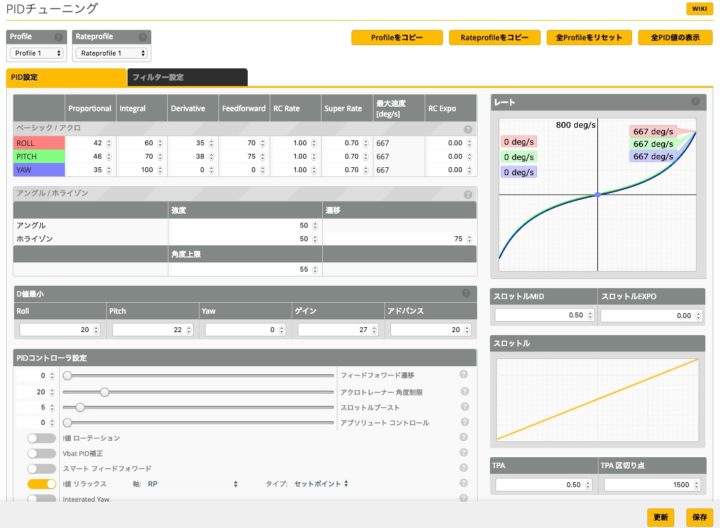The width and height of the screenshot is (720, 528).
Task: Open help for フィードフォワード遷移
Action: (x=464, y=375)
